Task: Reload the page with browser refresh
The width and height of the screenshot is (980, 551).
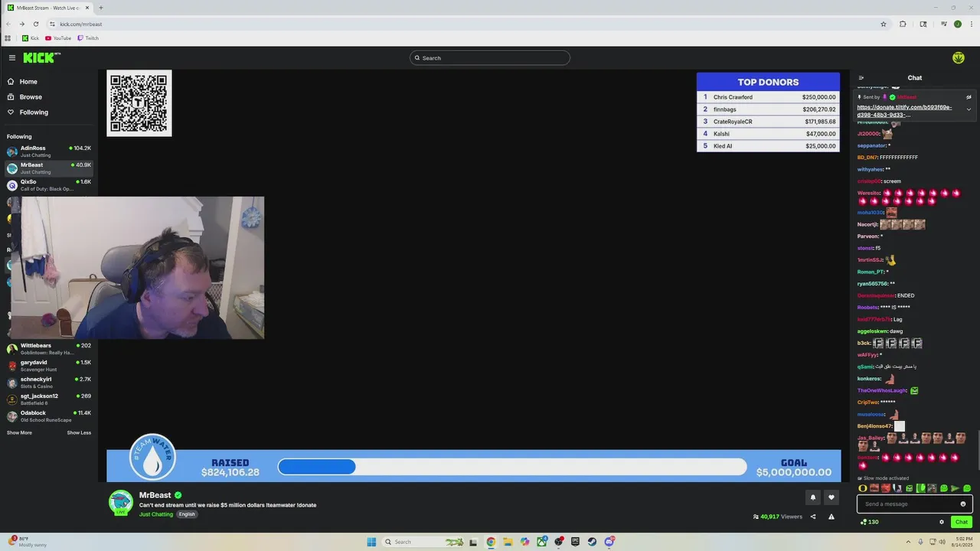Action: (35, 24)
